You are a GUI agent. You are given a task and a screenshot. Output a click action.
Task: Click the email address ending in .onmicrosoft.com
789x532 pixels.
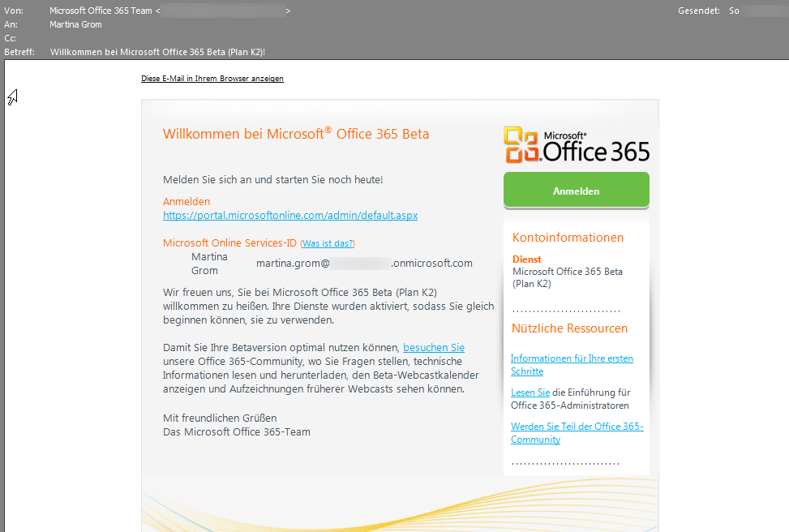[364, 264]
